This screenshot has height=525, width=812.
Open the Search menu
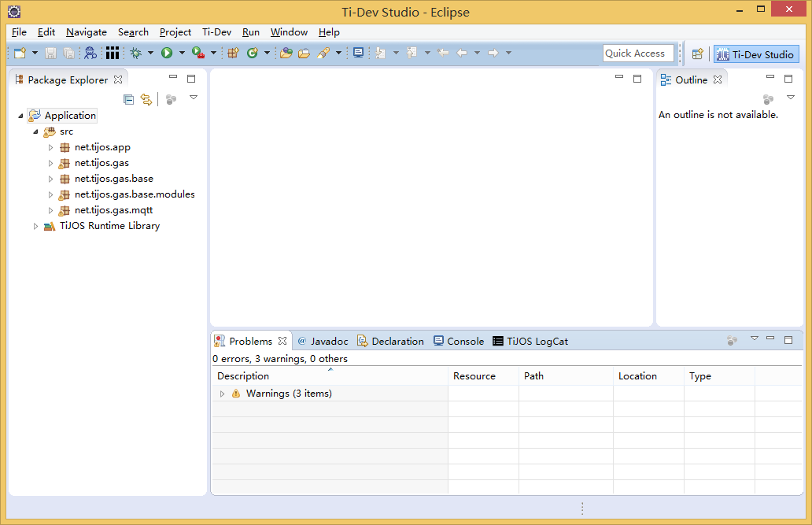tap(133, 32)
